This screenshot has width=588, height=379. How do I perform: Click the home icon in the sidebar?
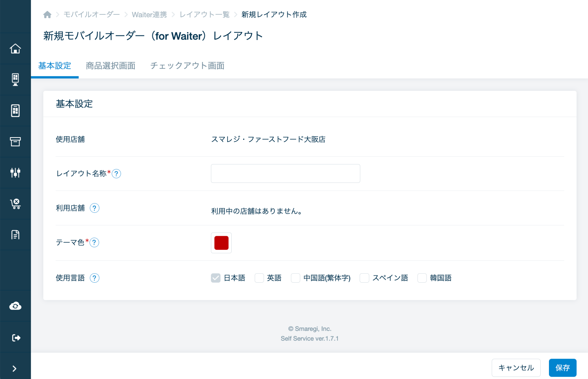click(x=15, y=48)
